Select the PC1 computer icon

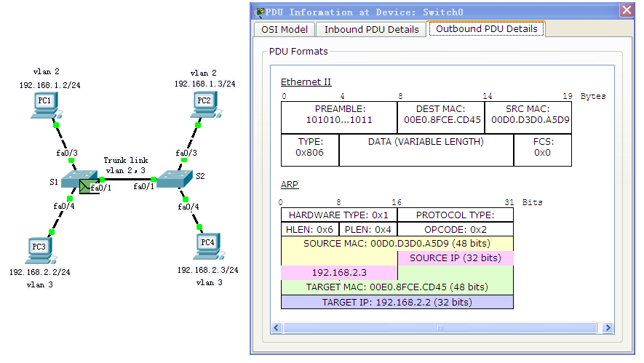(46, 106)
